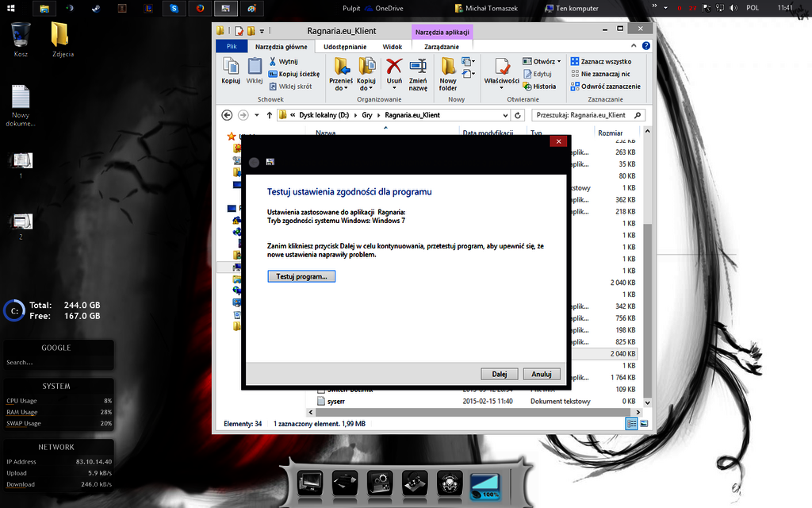This screenshot has width=812, height=508.
Task: Click the dialog back arrow button
Action: [254, 162]
